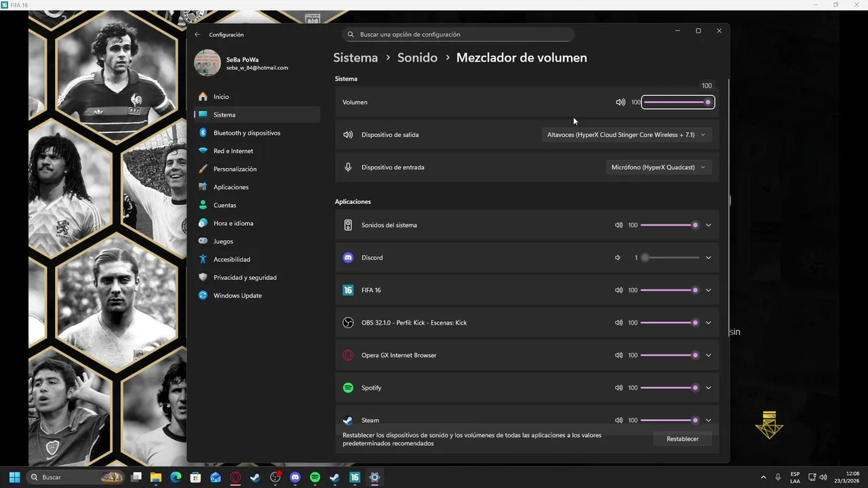Open Windows Update icon in sidebar
The width and height of the screenshot is (868, 488).
pyautogui.click(x=203, y=296)
